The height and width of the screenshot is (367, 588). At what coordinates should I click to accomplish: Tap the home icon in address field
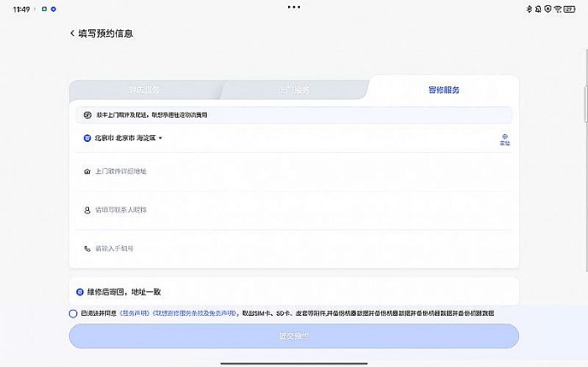point(87,171)
